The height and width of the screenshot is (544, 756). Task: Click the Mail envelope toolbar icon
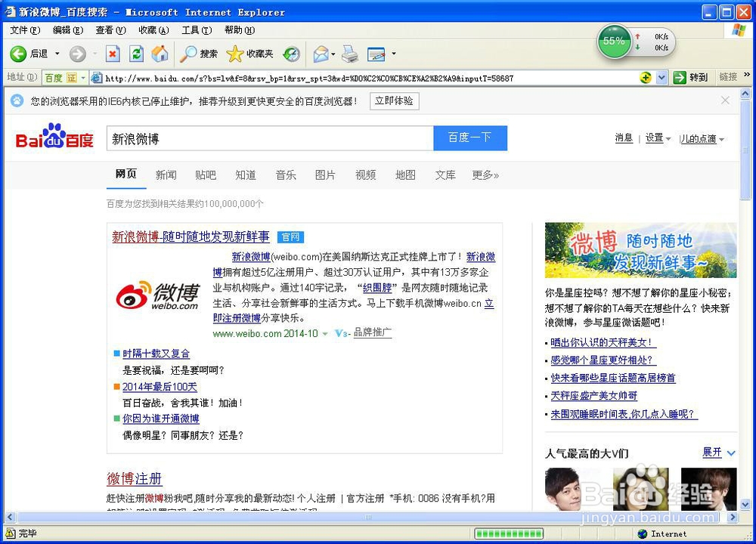[x=321, y=54]
